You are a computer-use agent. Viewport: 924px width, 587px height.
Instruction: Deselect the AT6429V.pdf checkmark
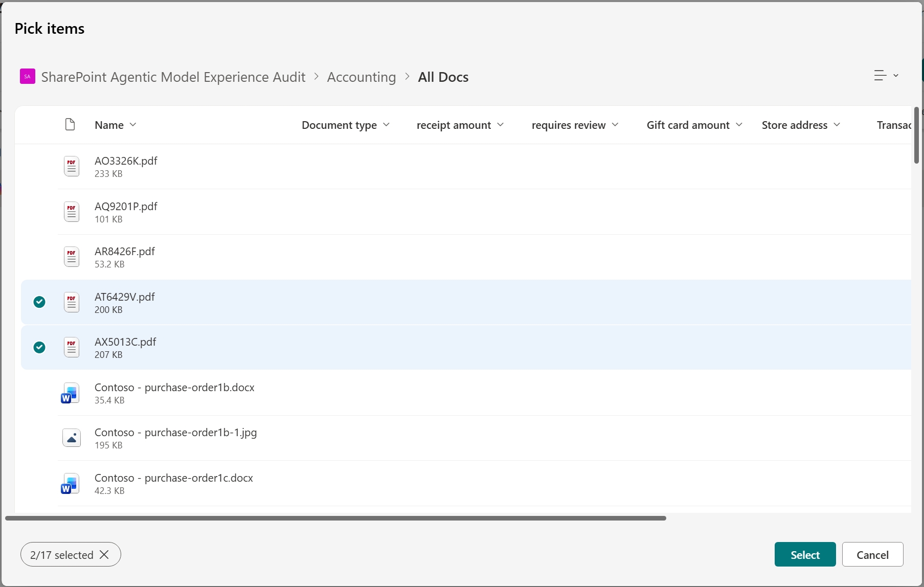(x=39, y=302)
